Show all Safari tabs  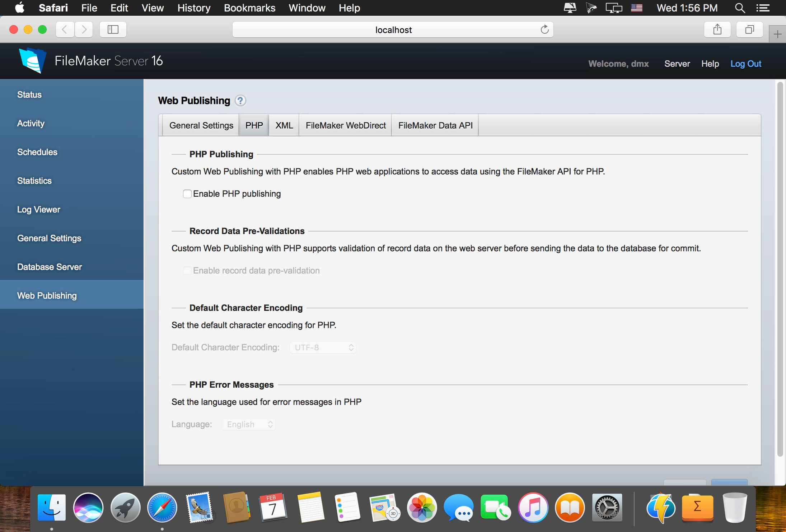coord(749,29)
